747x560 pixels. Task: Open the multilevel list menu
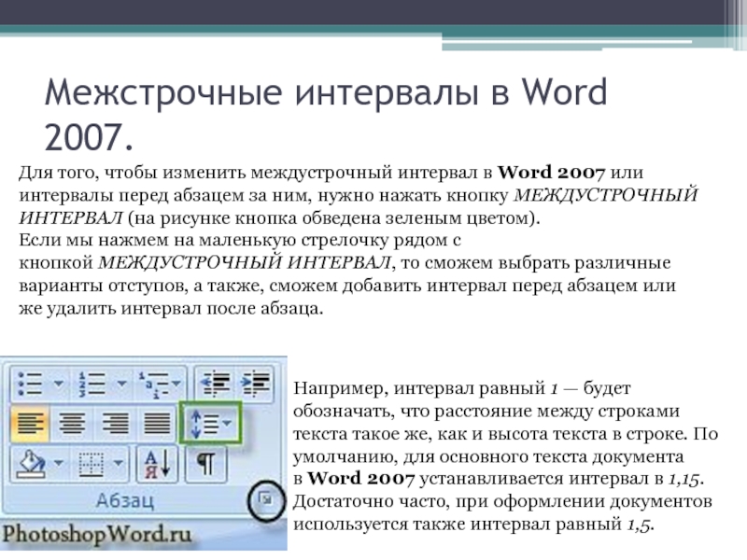[x=160, y=384]
